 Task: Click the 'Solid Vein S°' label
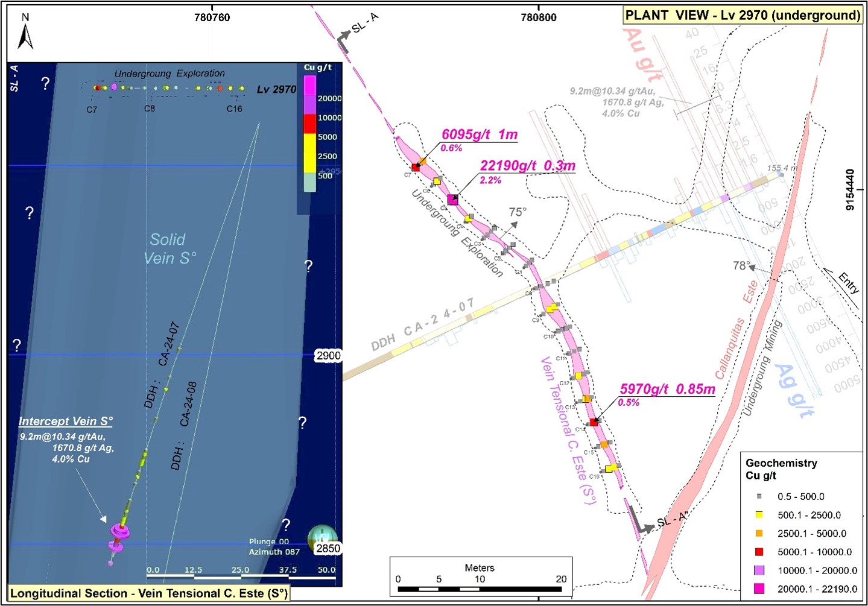[169, 248]
